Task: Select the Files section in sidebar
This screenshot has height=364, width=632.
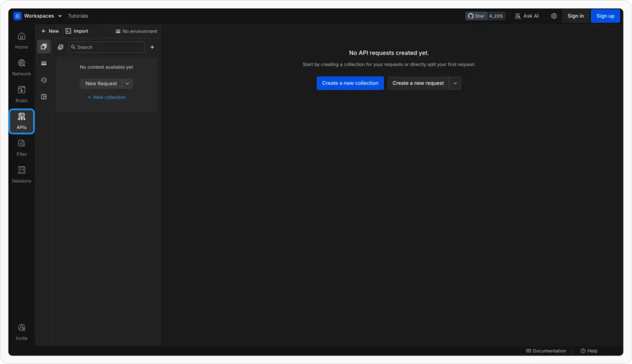Action: (21, 149)
